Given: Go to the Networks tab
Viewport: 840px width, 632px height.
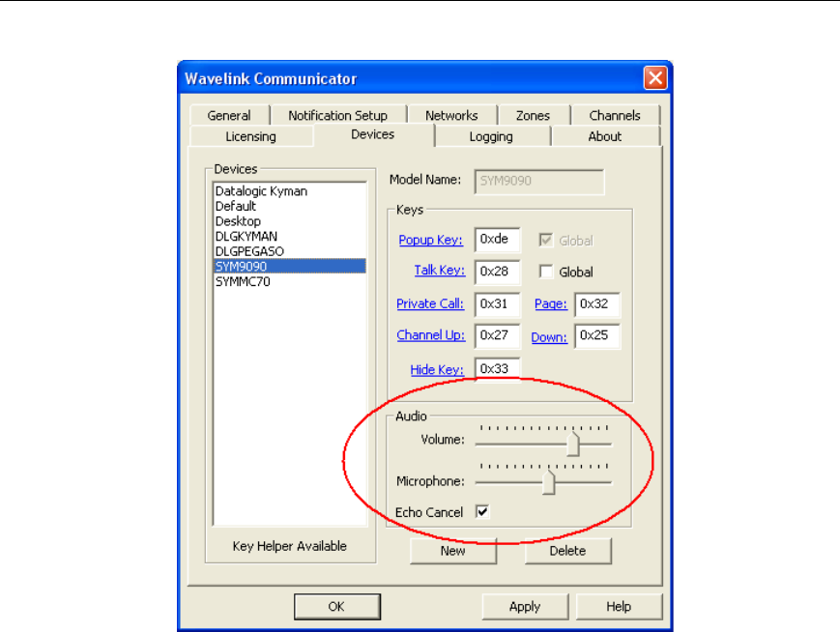Looking at the screenshot, I should 451,116.
